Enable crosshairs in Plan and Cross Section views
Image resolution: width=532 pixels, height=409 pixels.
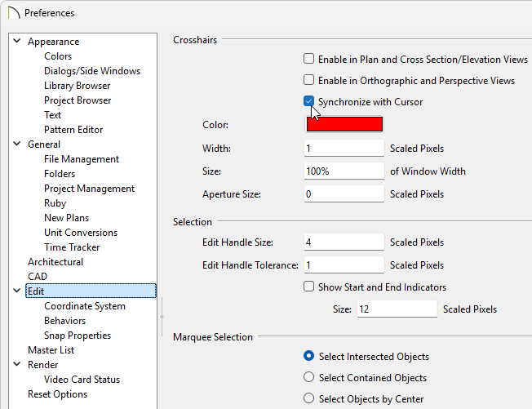tap(308, 59)
